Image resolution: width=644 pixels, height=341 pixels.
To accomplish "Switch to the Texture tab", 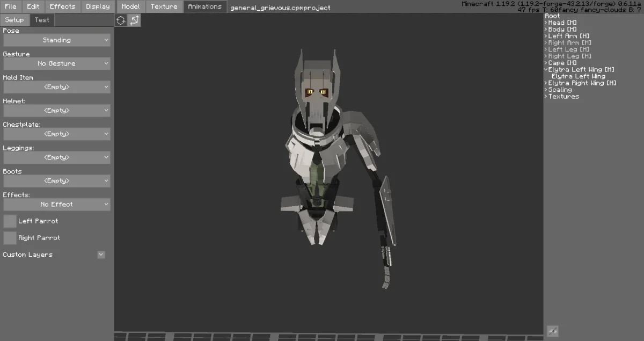I will click(x=164, y=6).
